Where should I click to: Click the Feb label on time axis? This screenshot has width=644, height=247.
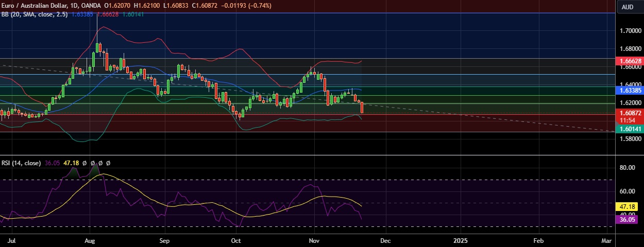538,240
